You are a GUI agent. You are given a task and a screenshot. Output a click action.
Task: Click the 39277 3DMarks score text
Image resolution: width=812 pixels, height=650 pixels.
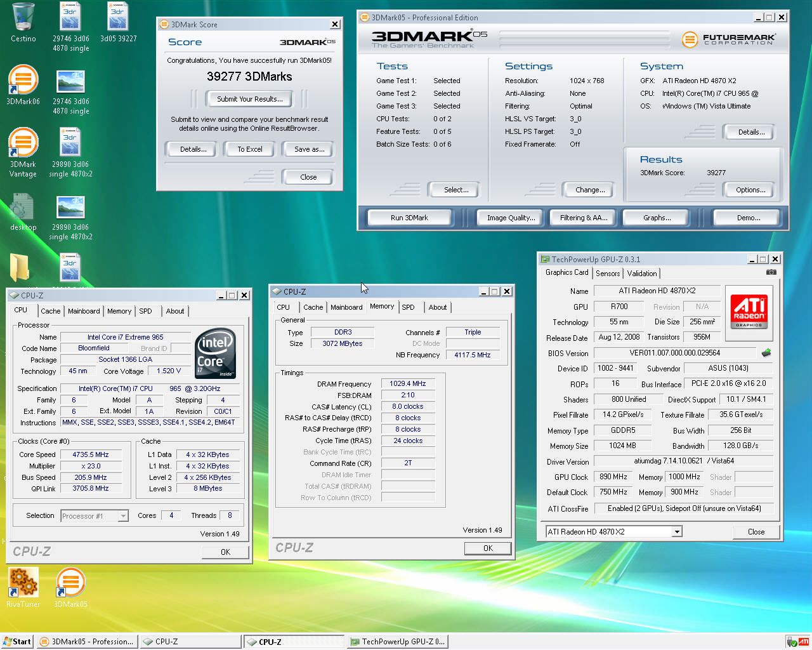pos(249,77)
